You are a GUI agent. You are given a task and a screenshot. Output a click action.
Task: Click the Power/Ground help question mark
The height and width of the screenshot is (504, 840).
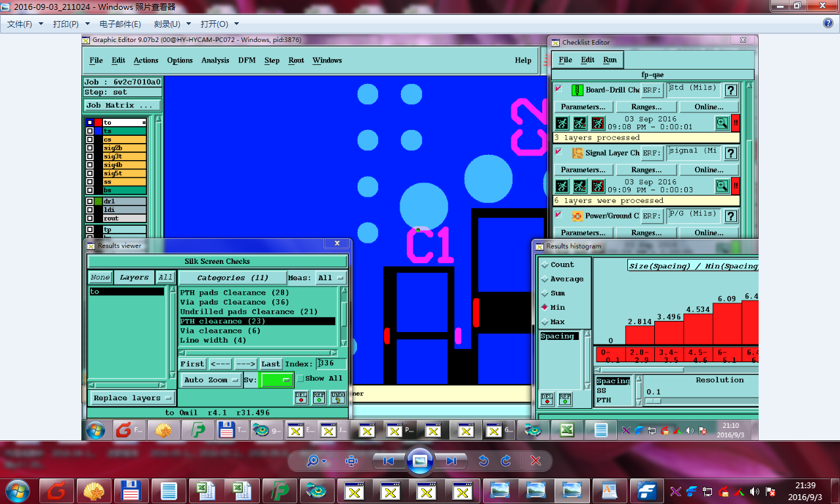tap(731, 216)
